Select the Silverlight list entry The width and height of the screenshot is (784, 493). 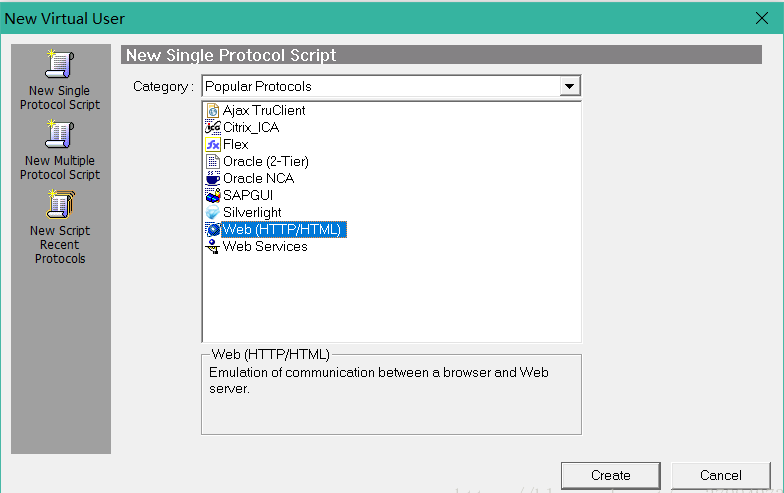point(252,213)
